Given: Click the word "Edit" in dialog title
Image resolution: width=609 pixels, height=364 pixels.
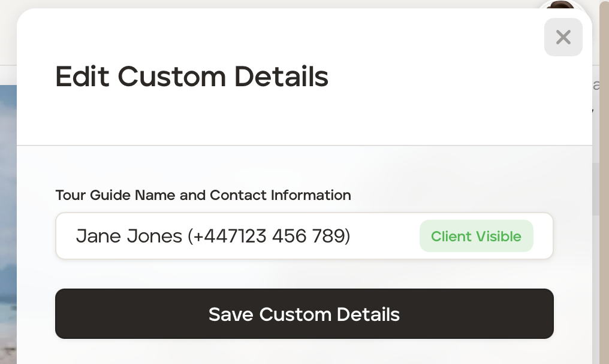Looking at the screenshot, I should tap(82, 77).
